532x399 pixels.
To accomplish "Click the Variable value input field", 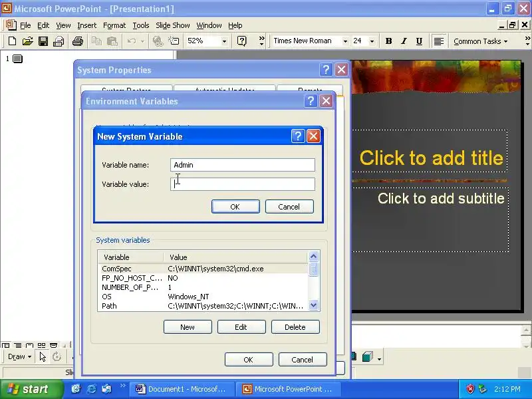I will click(243, 184).
